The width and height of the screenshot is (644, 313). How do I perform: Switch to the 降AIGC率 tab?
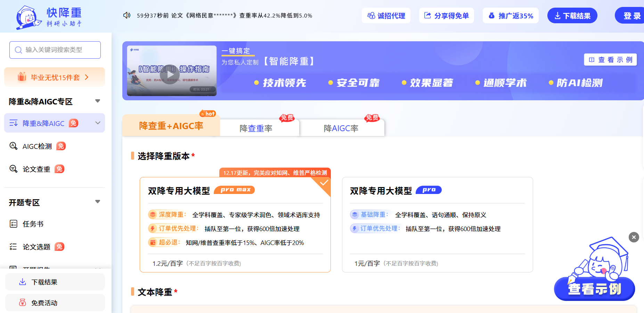click(341, 128)
